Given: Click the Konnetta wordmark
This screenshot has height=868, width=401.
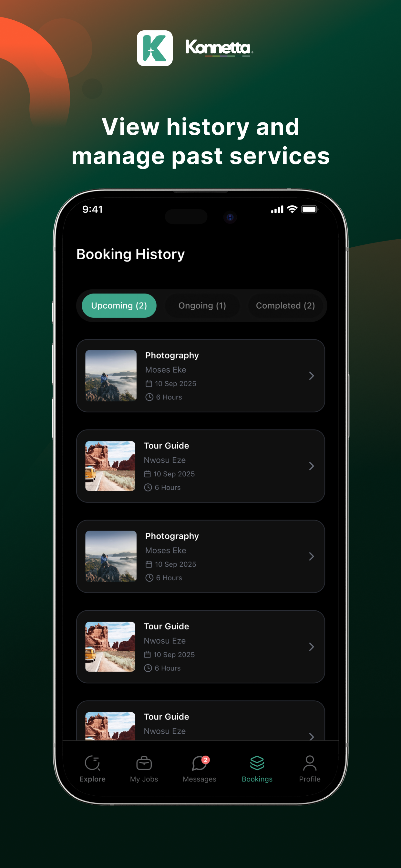Looking at the screenshot, I should point(219,47).
